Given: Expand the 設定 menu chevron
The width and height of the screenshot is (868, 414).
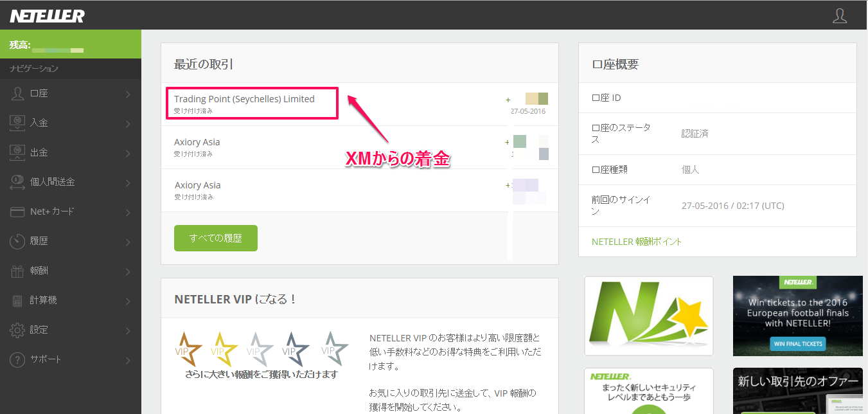Looking at the screenshot, I should (x=128, y=331).
